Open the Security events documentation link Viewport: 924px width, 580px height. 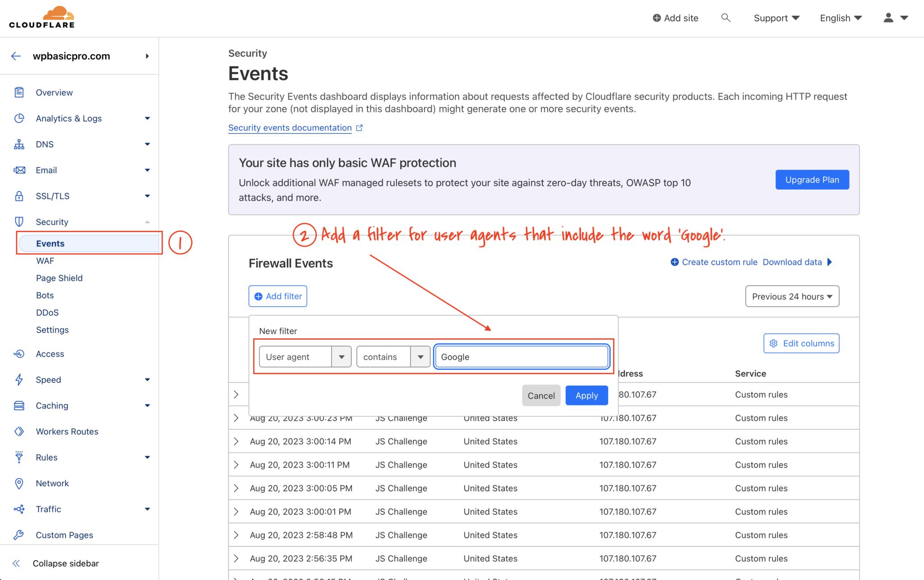(x=290, y=128)
